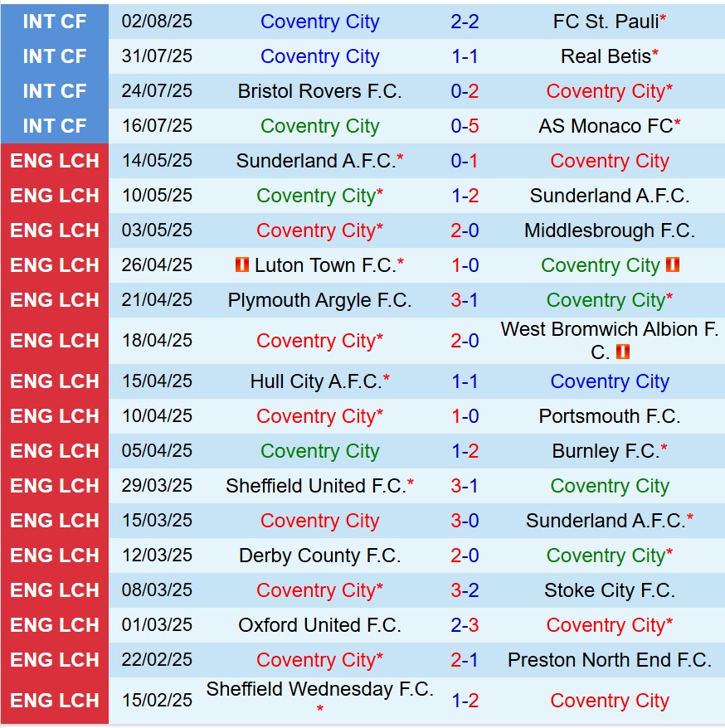
Task: Click the 0-5 score on 16/07/25
Action: [x=465, y=126]
